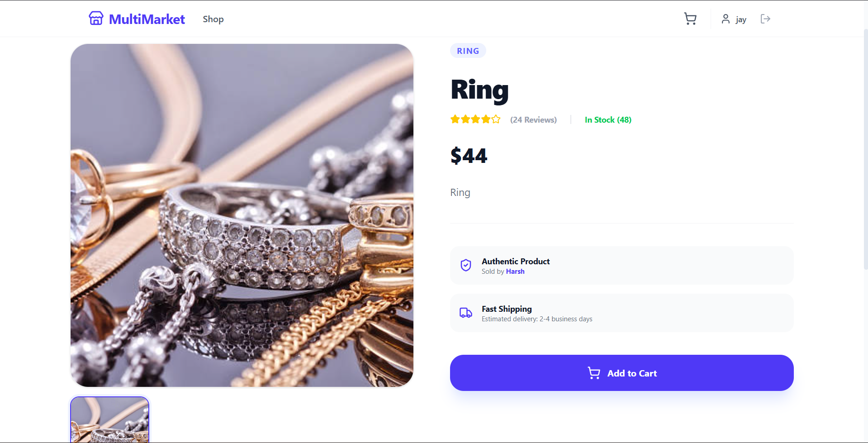The image size is (868, 443).
Task: Click the logout arrow icon
Action: click(x=765, y=19)
